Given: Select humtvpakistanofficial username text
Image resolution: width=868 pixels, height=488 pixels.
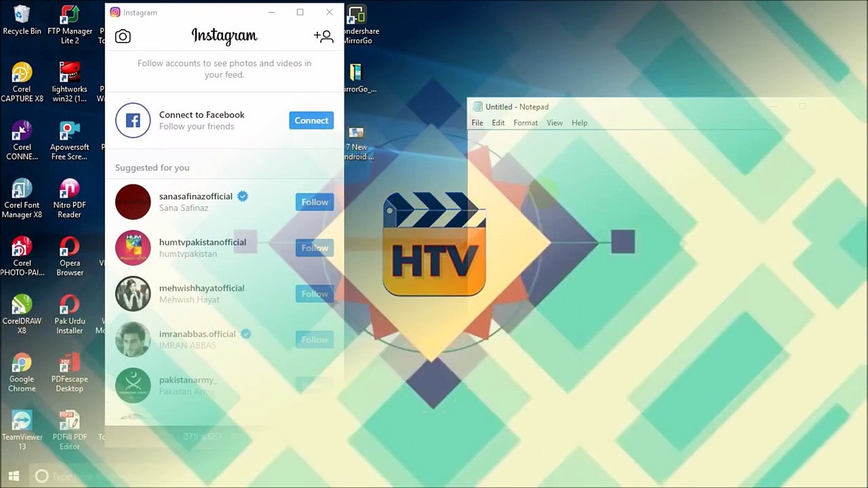Looking at the screenshot, I should (x=203, y=243).
